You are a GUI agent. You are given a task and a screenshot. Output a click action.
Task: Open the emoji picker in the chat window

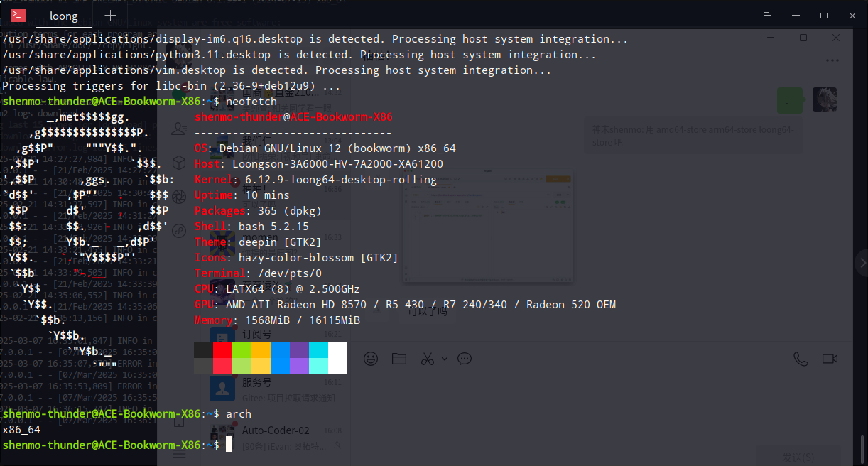[370, 359]
